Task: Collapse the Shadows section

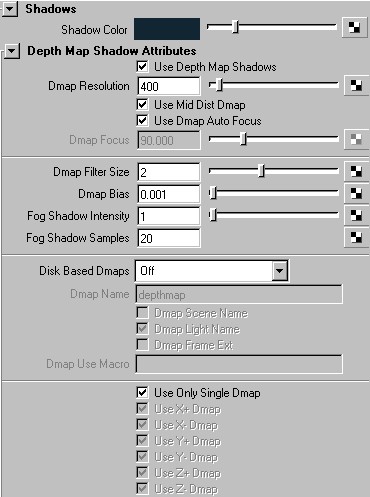Action: 9,8
